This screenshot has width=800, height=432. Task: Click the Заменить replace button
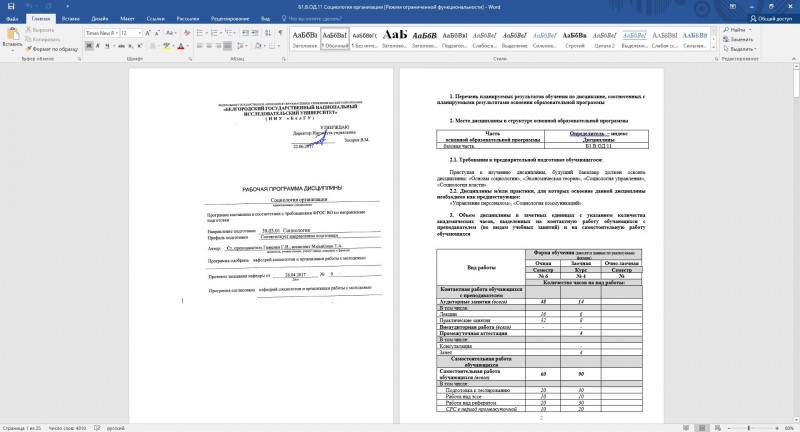(x=738, y=40)
